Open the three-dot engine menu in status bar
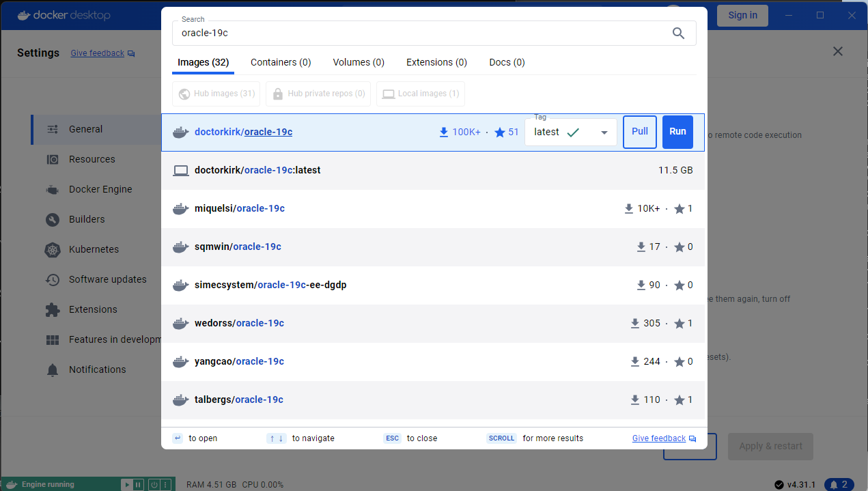868x491 pixels. 167,485
